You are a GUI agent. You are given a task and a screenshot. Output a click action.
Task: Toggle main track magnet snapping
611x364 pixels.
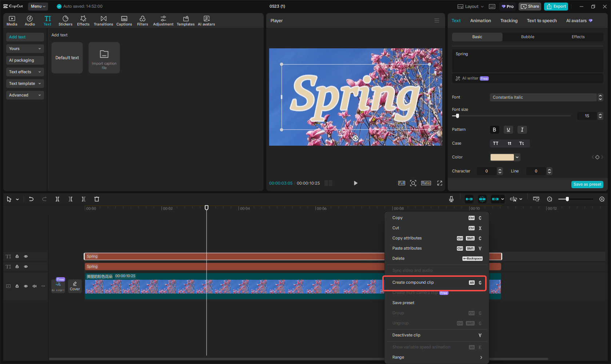(469, 199)
